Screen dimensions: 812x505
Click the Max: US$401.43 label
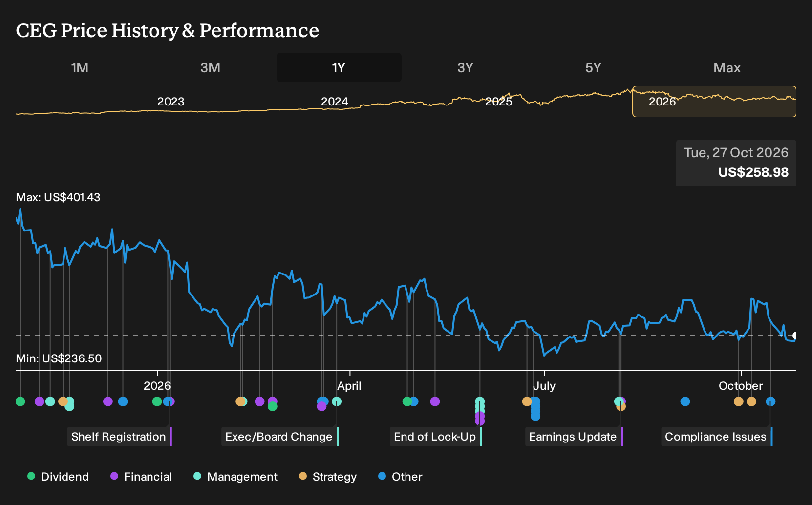click(58, 197)
